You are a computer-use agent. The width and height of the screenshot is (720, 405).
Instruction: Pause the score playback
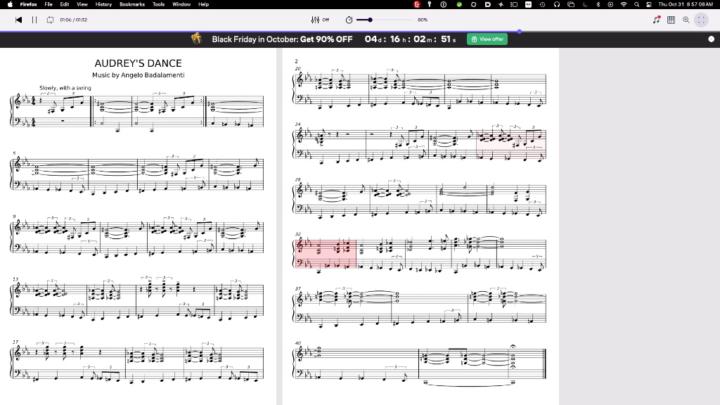[x=34, y=20]
